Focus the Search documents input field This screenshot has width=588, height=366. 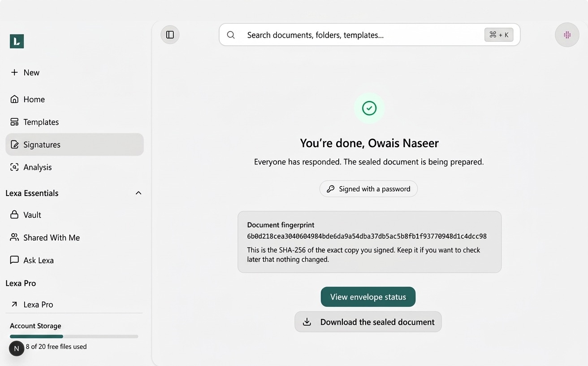pyautogui.click(x=369, y=35)
